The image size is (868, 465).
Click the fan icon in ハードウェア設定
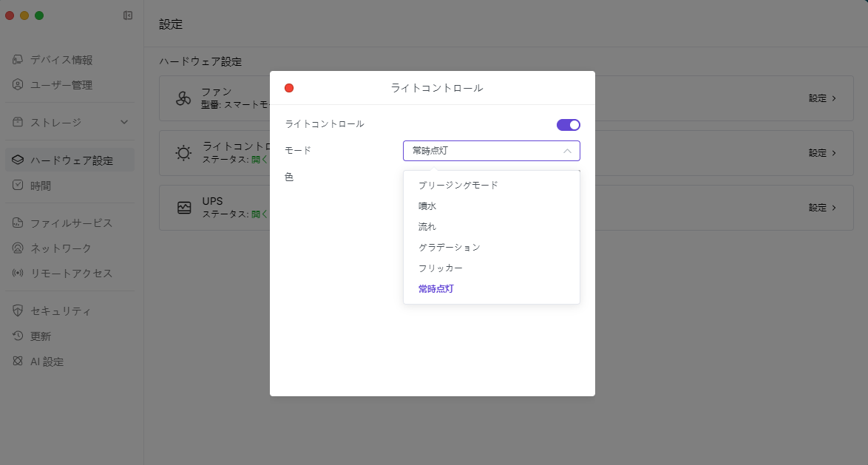point(183,98)
